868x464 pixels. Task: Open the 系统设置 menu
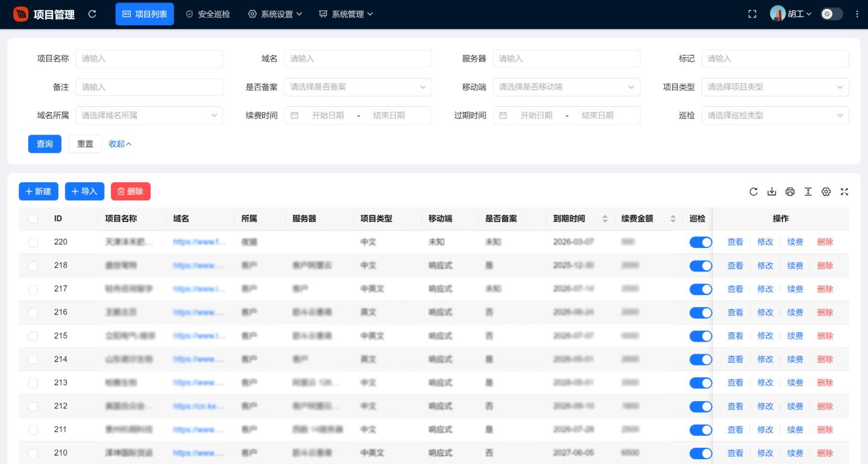(x=275, y=14)
